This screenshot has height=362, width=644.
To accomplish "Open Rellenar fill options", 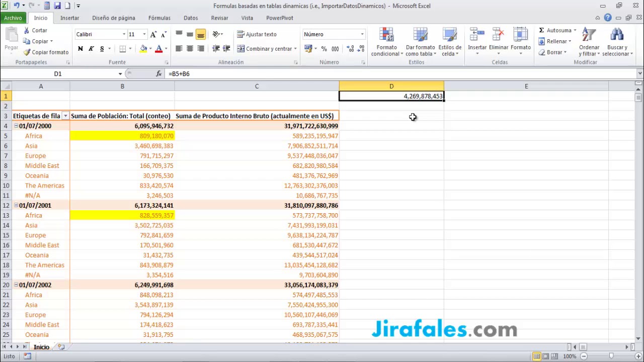I will 554,41.
